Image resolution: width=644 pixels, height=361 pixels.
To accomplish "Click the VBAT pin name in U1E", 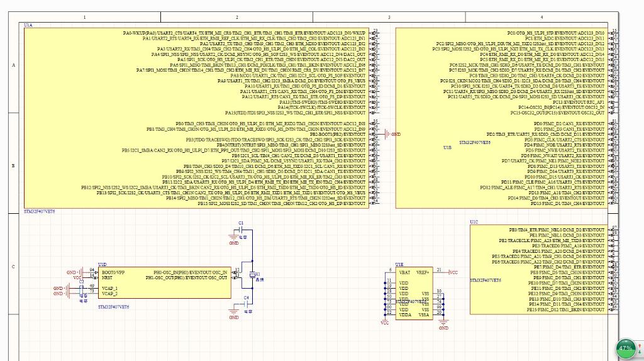I will coord(404,272).
